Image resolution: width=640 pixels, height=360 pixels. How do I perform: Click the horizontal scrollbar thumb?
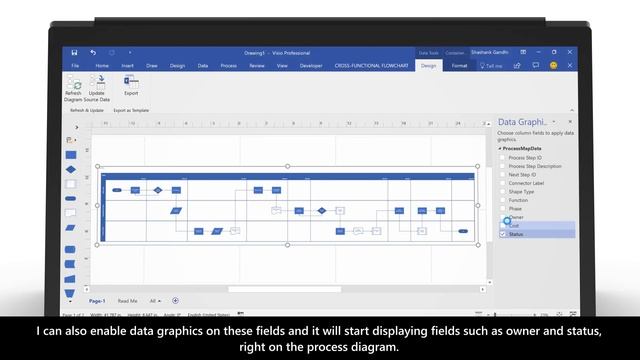[284, 289]
